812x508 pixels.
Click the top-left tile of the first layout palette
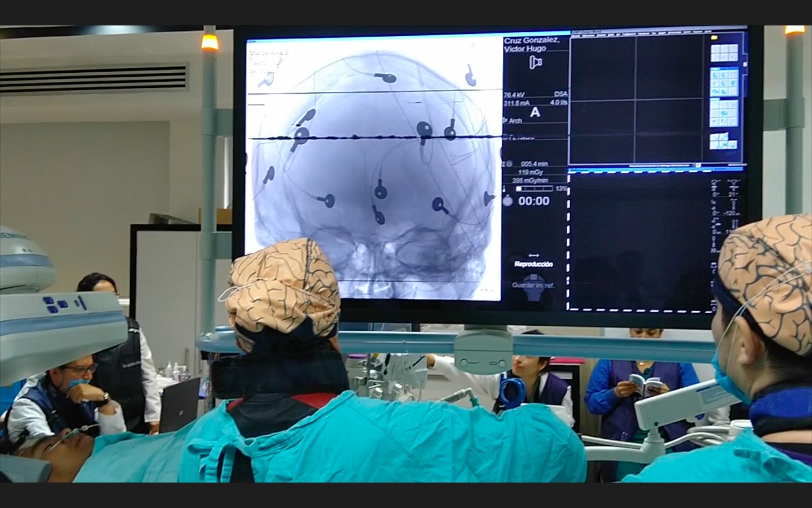click(716, 49)
